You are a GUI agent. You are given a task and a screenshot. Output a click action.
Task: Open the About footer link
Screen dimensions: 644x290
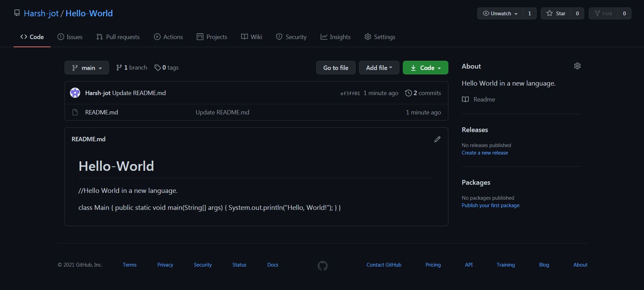[x=580, y=265]
